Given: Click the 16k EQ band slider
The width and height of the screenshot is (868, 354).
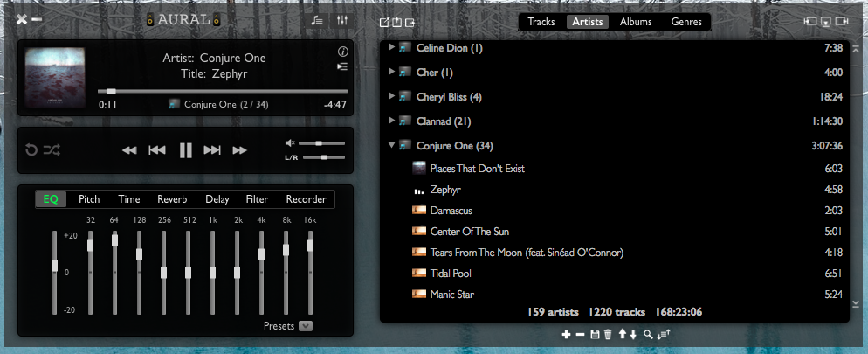Looking at the screenshot, I should 311,273.
